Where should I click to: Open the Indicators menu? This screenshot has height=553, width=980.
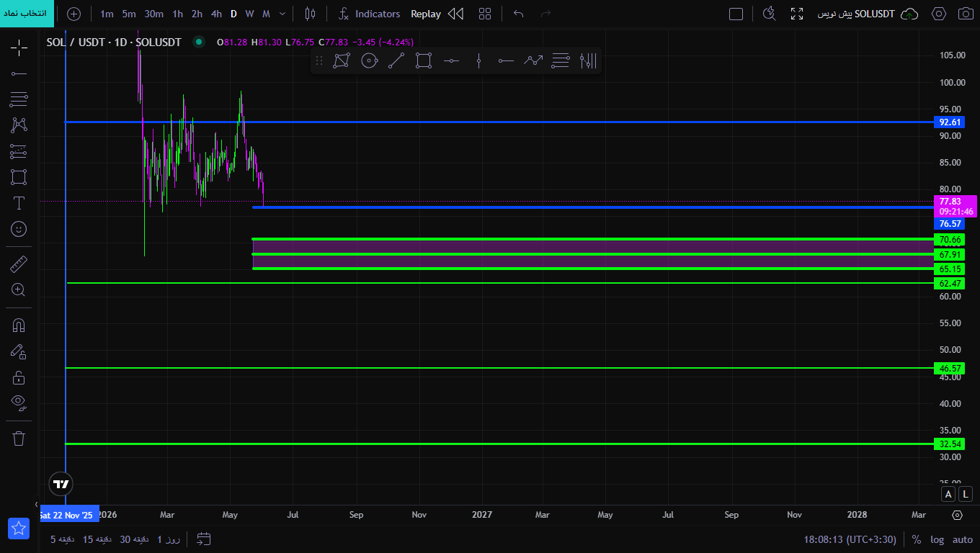pos(369,14)
